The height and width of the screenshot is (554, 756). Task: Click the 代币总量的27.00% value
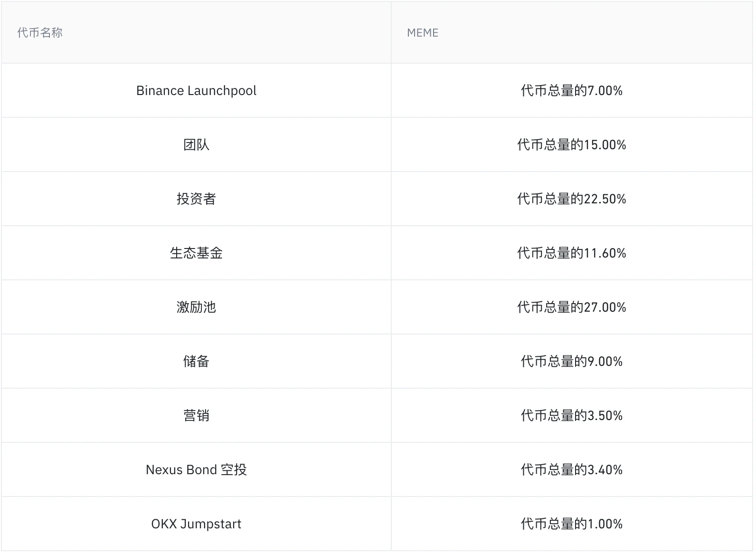[x=571, y=307]
